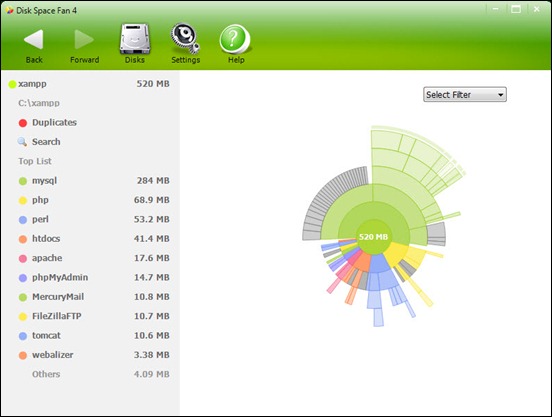Click the 17.6 MB size value
Image resolution: width=552 pixels, height=417 pixels.
(151, 258)
